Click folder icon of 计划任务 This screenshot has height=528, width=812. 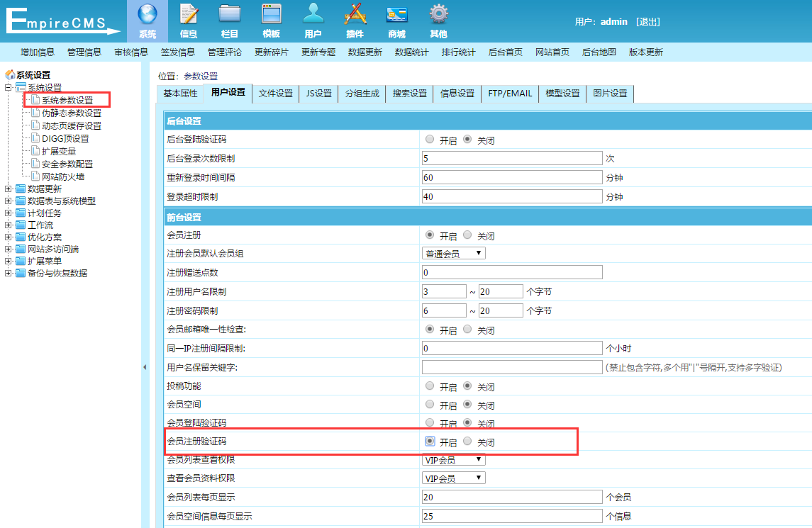(x=21, y=213)
